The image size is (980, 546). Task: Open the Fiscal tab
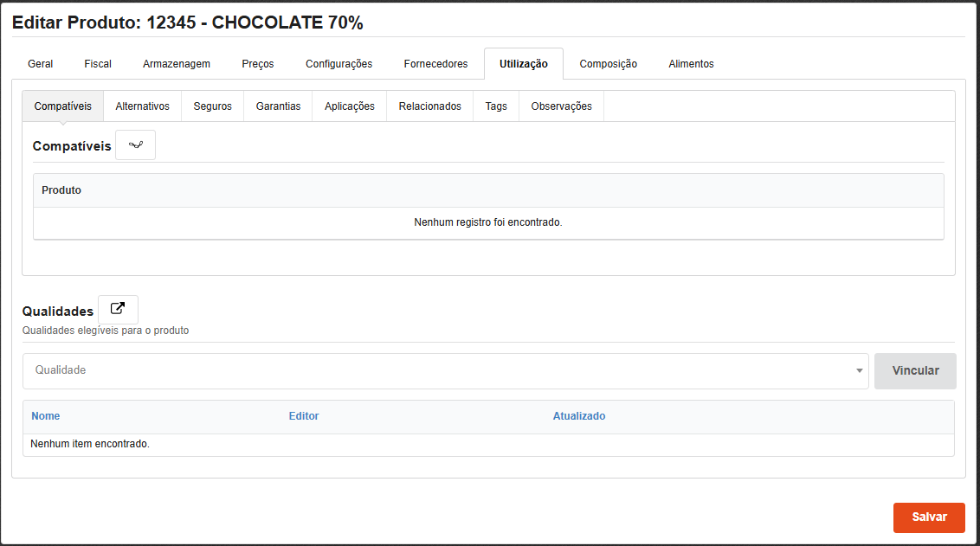click(98, 64)
